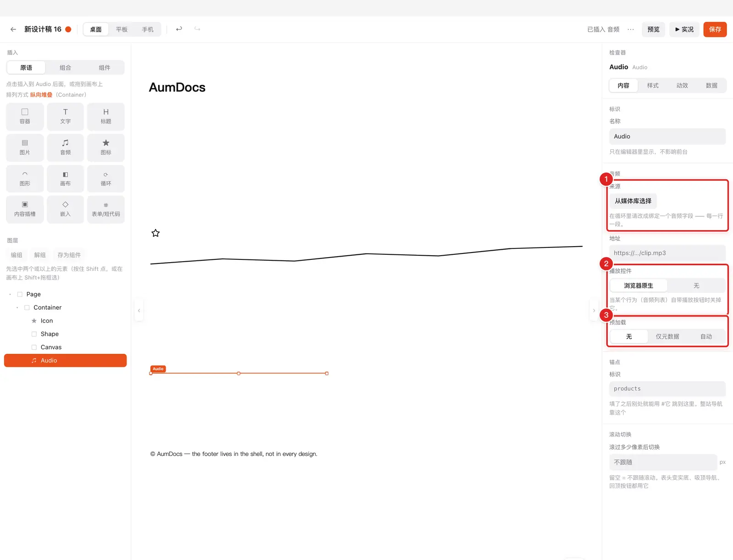Collapse the right inspector panel chevron
This screenshot has width=733, height=560.
click(594, 311)
